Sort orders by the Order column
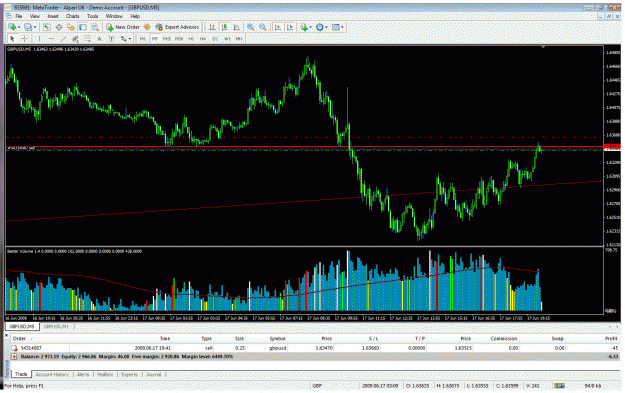625x393 pixels. [19, 338]
